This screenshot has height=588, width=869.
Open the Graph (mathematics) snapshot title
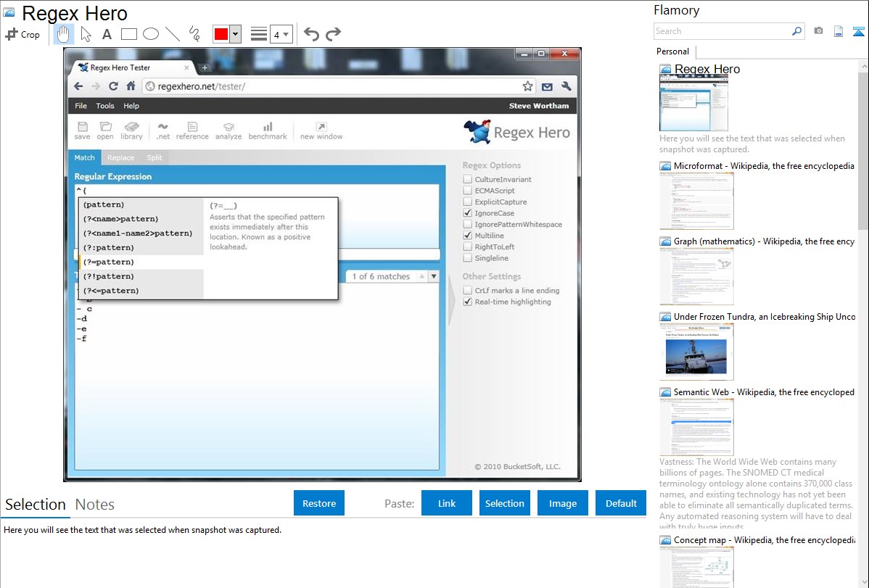pyautogui.click(x=764, y=241)
